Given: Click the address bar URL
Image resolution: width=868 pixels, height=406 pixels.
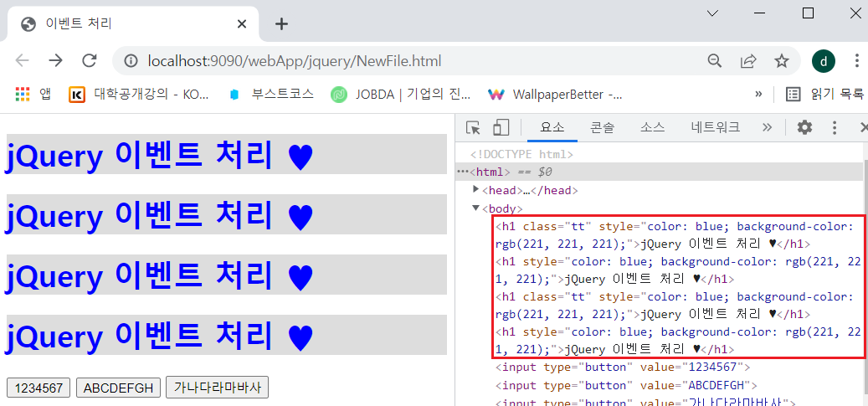Looking at the screenshot, I should coord(295,61).
